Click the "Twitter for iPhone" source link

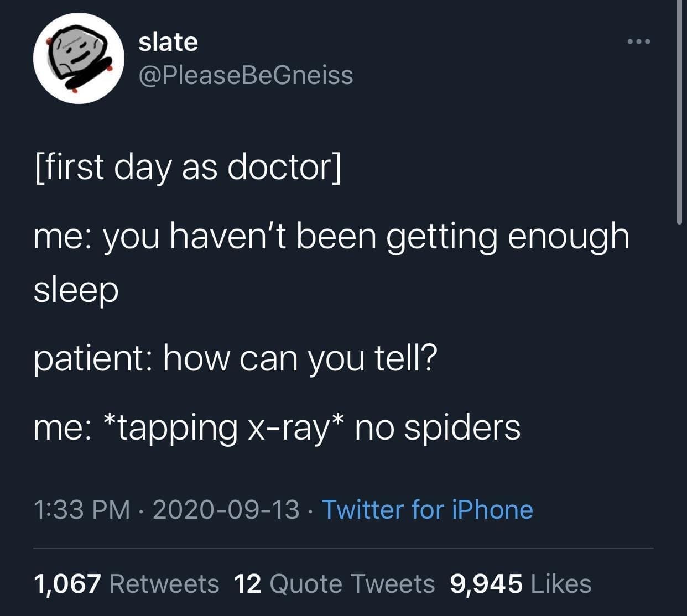tap(427, 509)
